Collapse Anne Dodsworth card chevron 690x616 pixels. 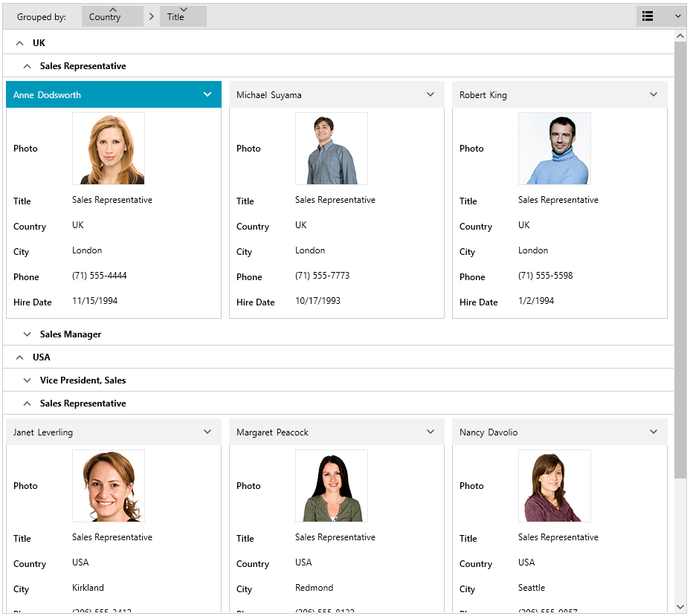pos(207,94)
